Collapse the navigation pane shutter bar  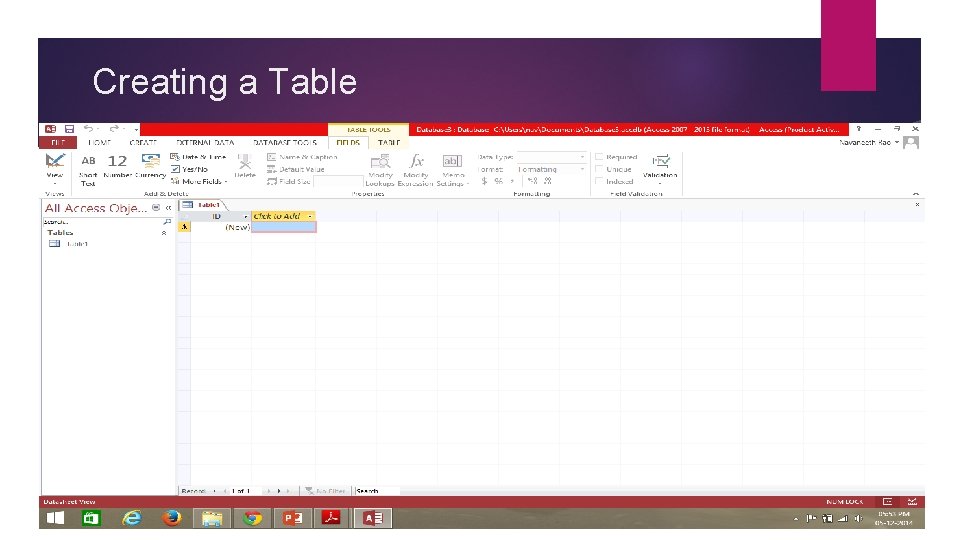[x=168, y=208]
